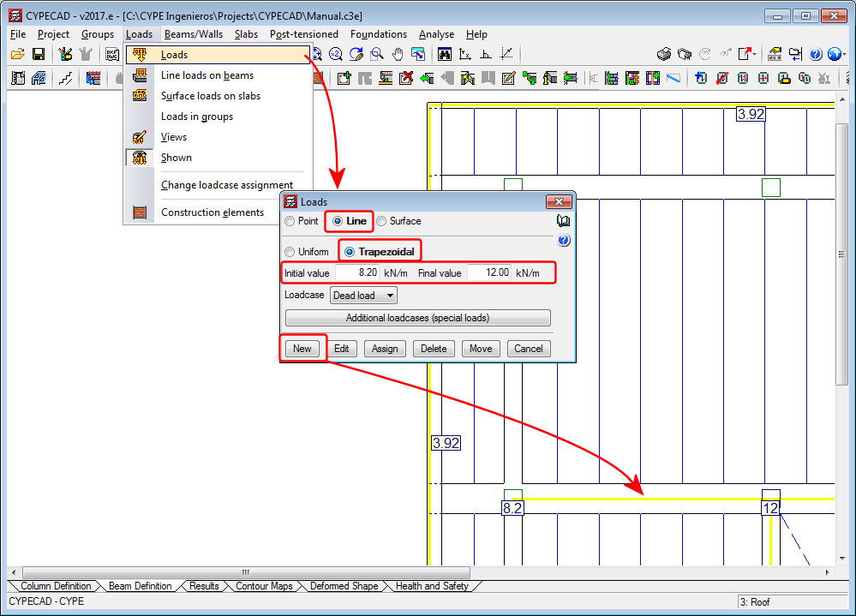Choose the Uniform load option

290,252
